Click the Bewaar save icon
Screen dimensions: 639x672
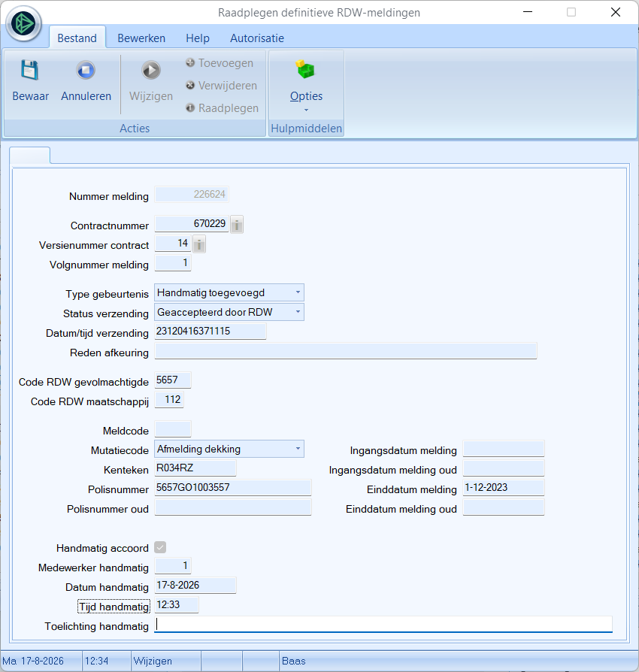pyautogui.click(x=29, y=70)
